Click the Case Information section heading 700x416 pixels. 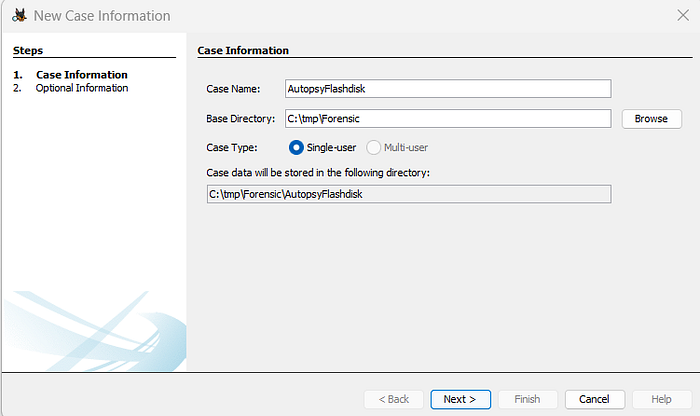click(x=243, y=50)
